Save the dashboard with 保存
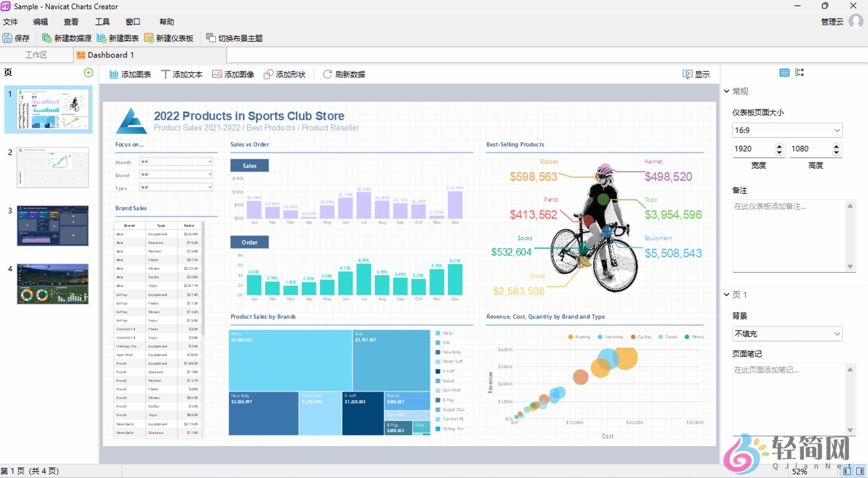Image resolution: width=868 pixels, height=478 pixels. pyautogui.click(x=17, y=38)
